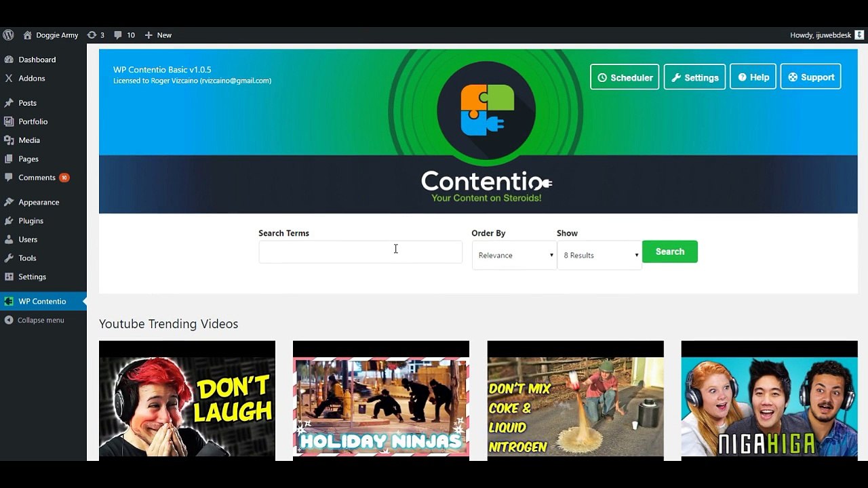Click the user avatar next to ijuwebdesk
Screen dimensions: 868x488
pos(859,35)
